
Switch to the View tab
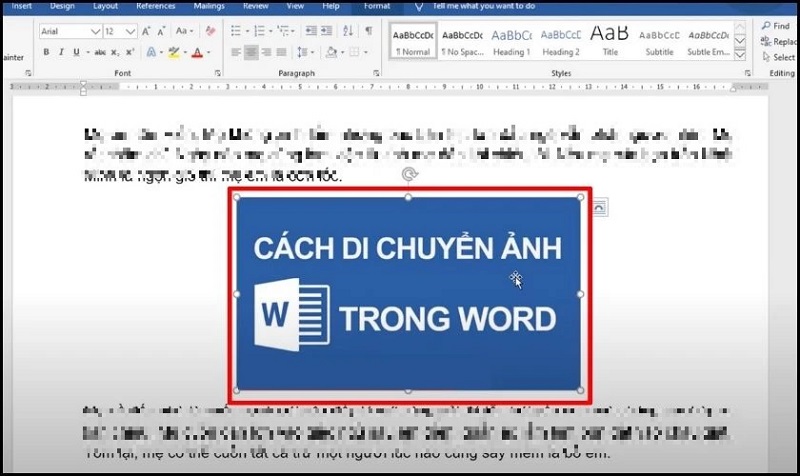(x=295, y=6)
